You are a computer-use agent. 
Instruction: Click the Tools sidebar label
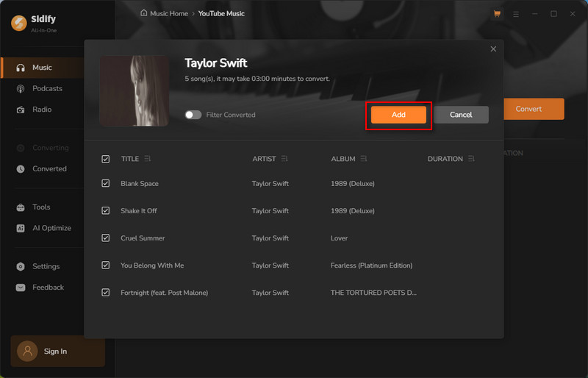pos(41,207)
